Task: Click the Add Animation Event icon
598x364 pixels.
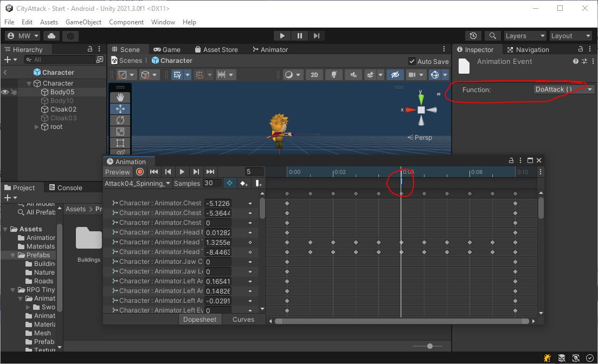Action: (x=259, y=183)
